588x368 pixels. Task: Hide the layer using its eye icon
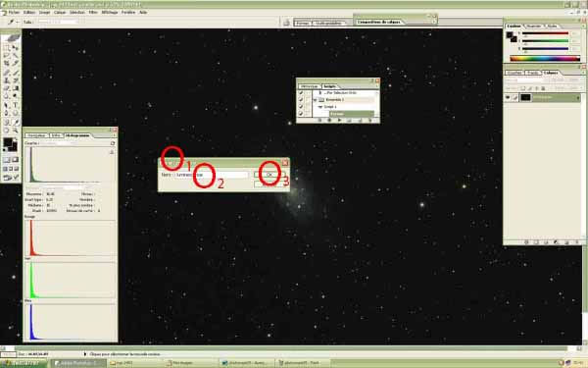tap(508, 97)
